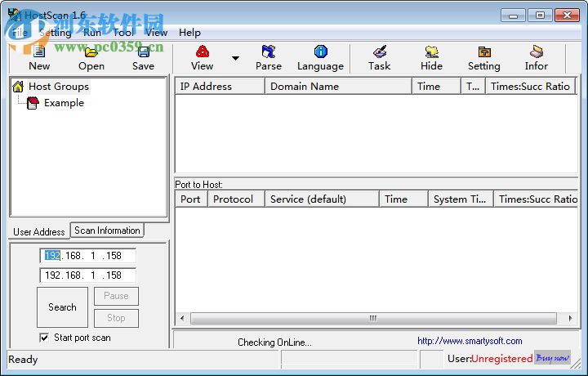Click the System Ti... column header
Image resolution: width=588 pixels, height=376 pixels.
tap(461, 199)
